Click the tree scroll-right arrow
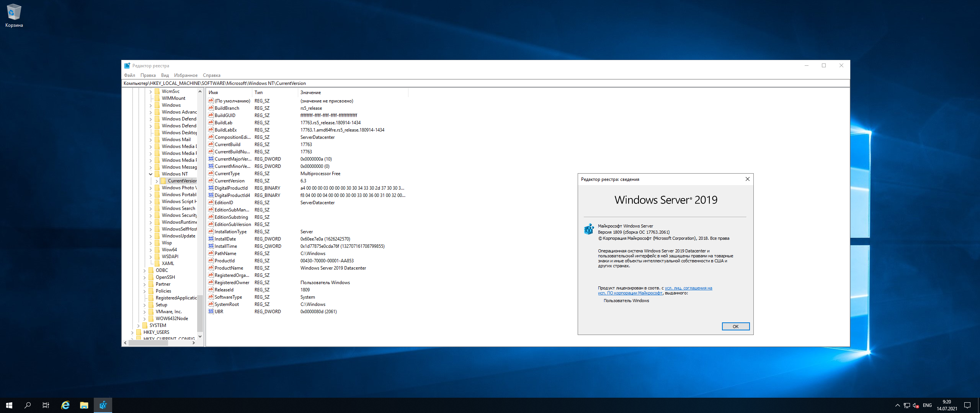Image resolution: width=980 pixels, height=413 pixels. [194, 343]
